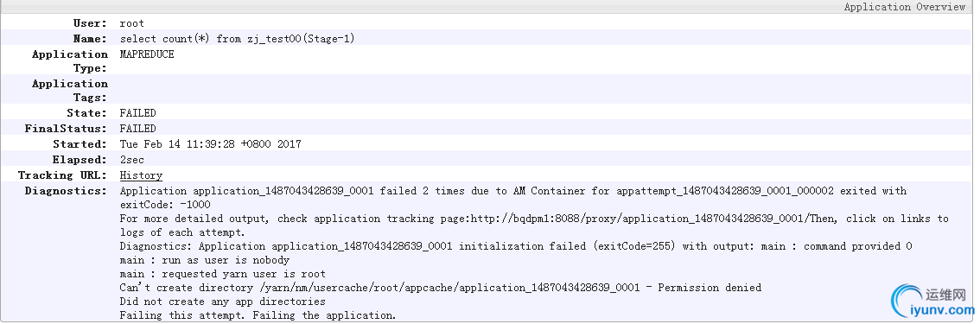Click the application name select count(*) query

coord(238,39)
